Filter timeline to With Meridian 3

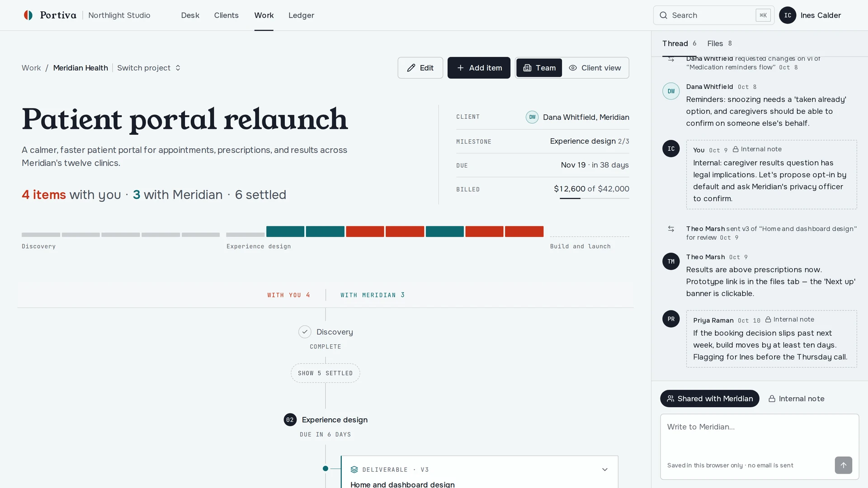373,295
